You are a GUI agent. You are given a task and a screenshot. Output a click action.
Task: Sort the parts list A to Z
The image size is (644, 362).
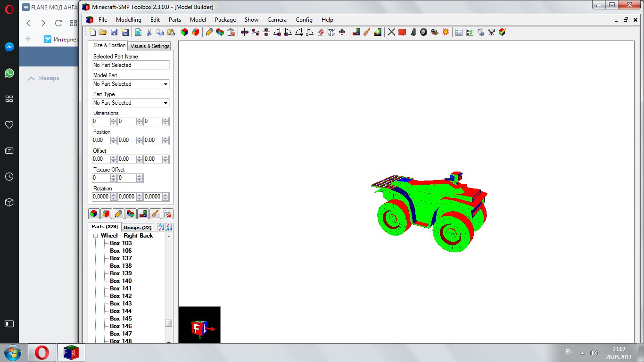click(161, 227)
